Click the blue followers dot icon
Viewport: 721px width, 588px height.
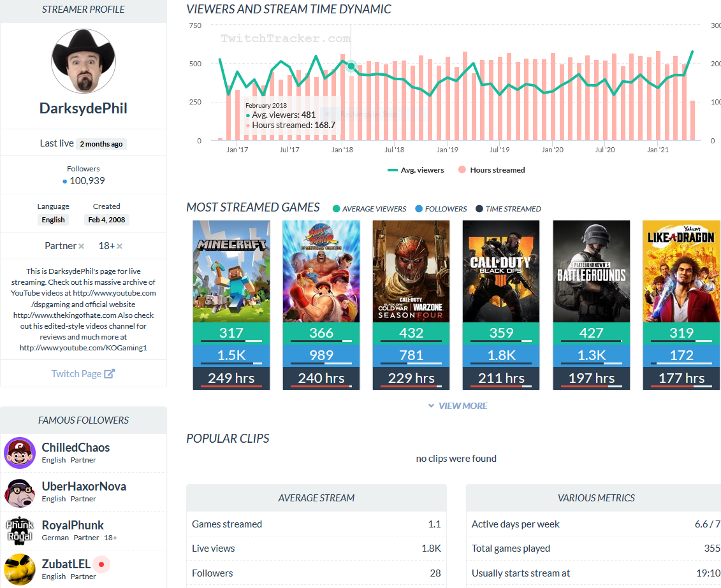65,182
